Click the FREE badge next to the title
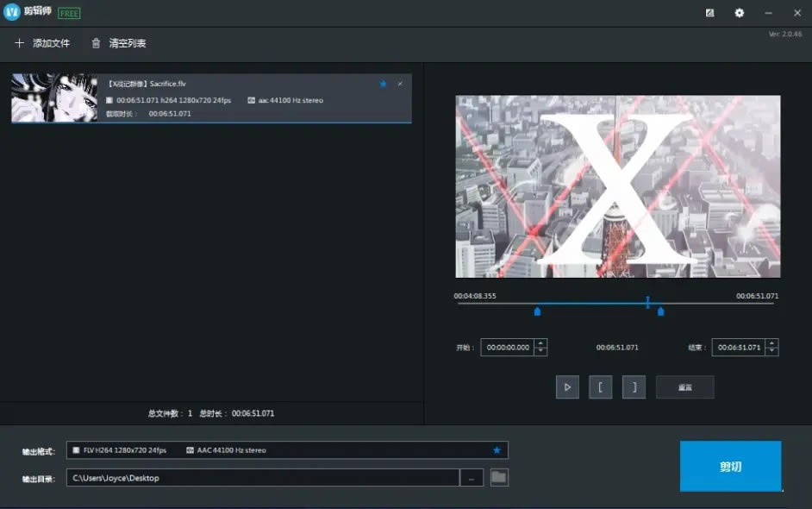 67,12
